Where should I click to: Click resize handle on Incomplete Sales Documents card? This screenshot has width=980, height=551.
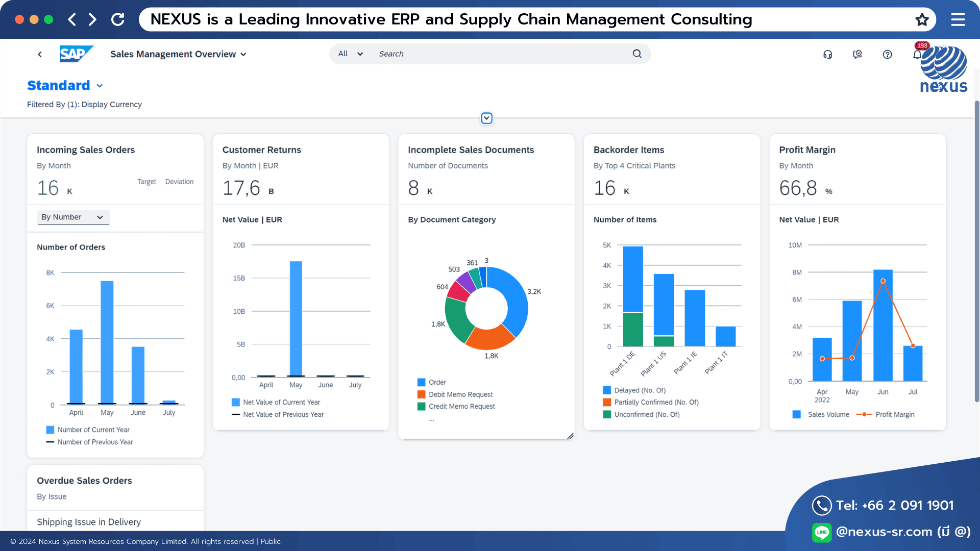pos(570,436)
